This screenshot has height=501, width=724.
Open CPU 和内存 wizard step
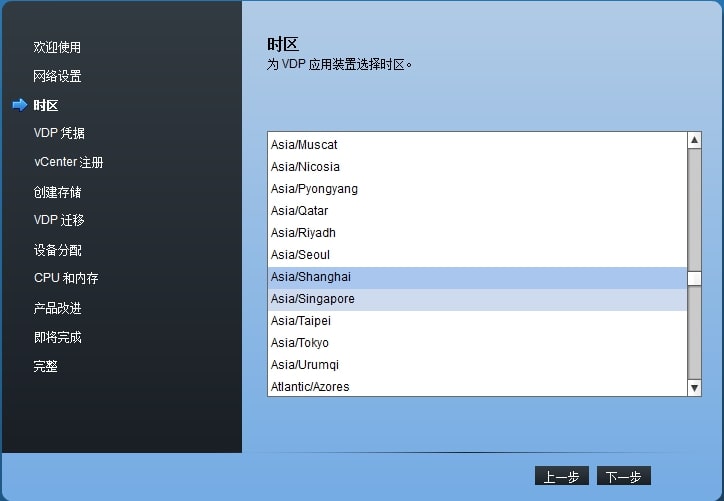[x=66, y=278]
